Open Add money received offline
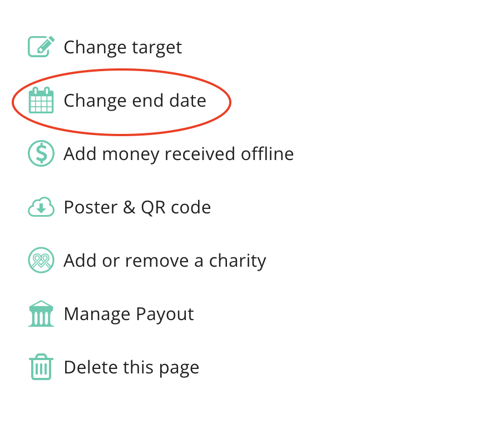This screenshot has height=429, width=504. coord(179,154)
